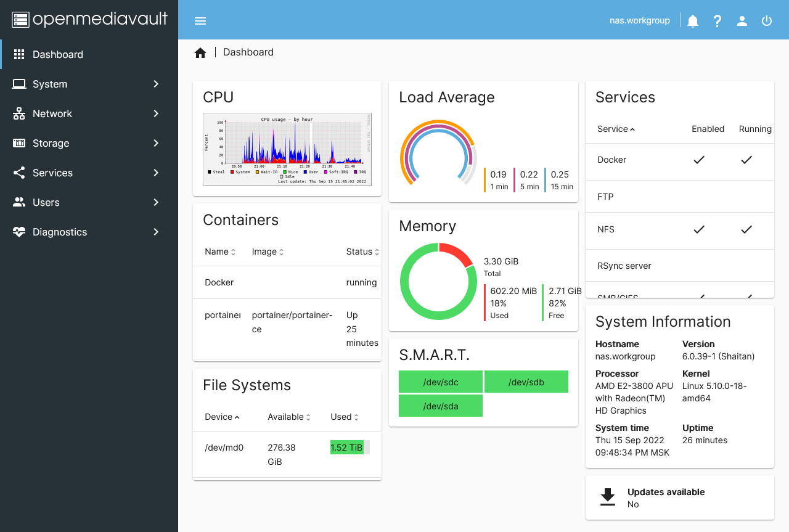Click the Diagnostics heartbeat icon
Image resolution: width=789 pixels, height=532 pixels.
pyautogui.click(x=19, y=232)
